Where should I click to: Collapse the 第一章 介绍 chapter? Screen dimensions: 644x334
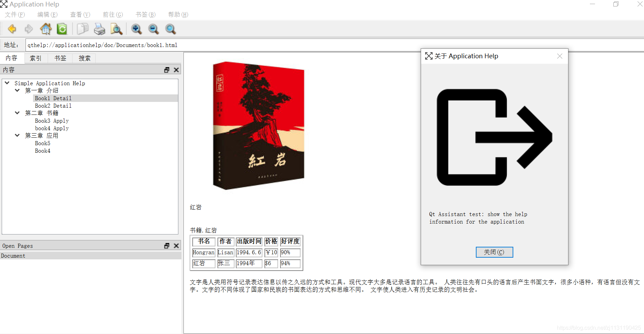coord(17,90)
